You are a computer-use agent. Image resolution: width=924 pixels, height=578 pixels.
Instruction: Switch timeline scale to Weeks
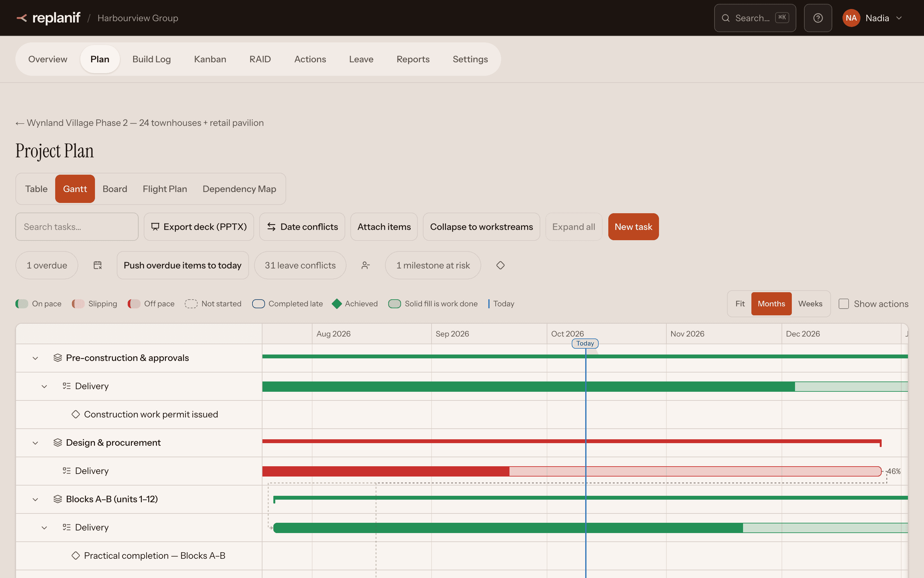(810, 304)
